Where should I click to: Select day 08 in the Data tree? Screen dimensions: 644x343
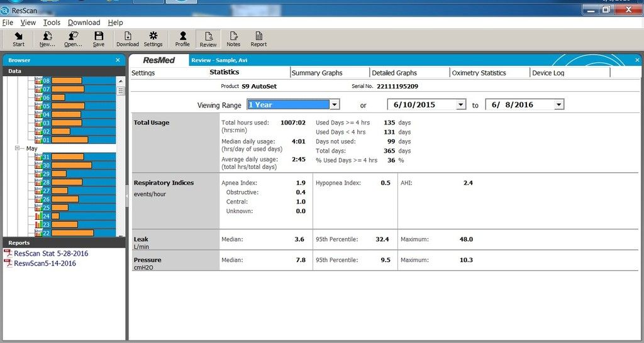tap(75, 80)
